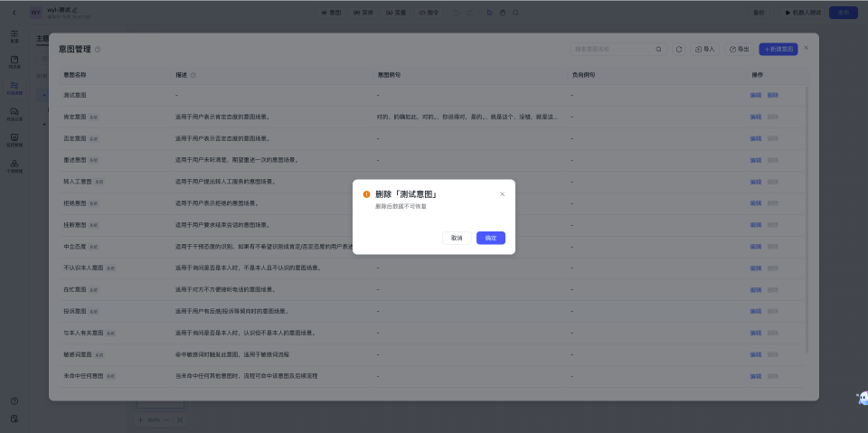Image resolution: width=868 pixels, height=433 pixels.
Task: Click 确定 to confirm deletion
Action: 490,238
